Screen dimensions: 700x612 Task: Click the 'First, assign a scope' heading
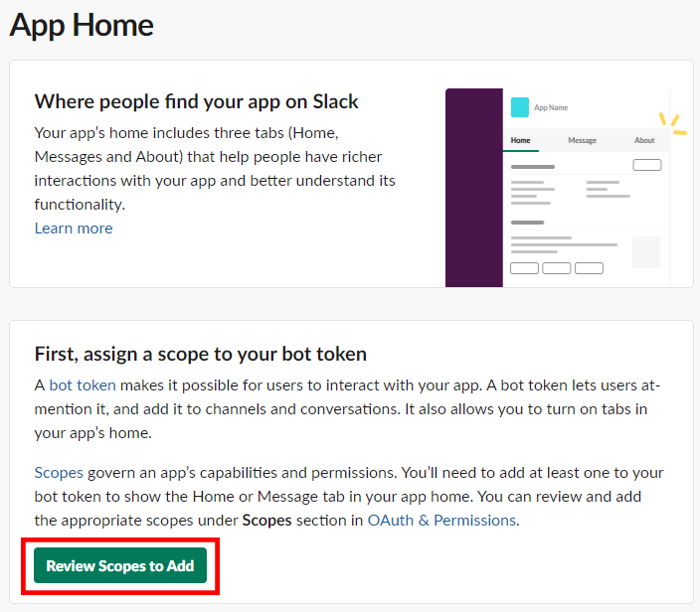(x=200, y=354)
